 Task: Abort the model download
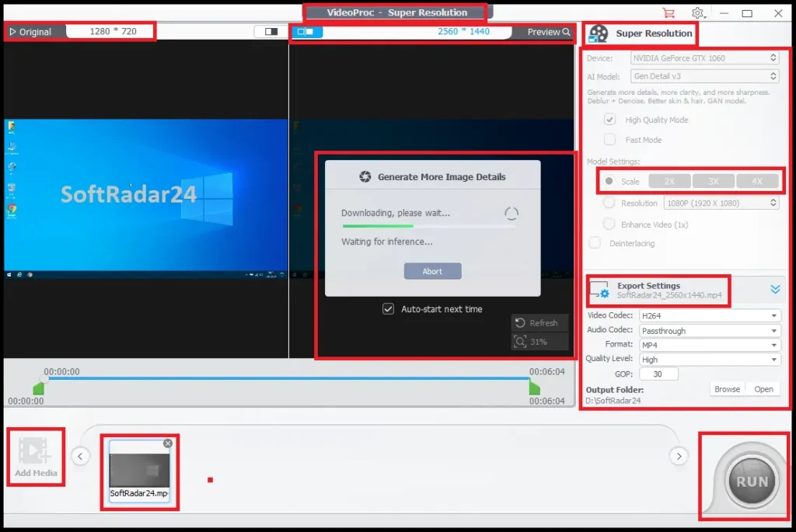pos(432,271)
